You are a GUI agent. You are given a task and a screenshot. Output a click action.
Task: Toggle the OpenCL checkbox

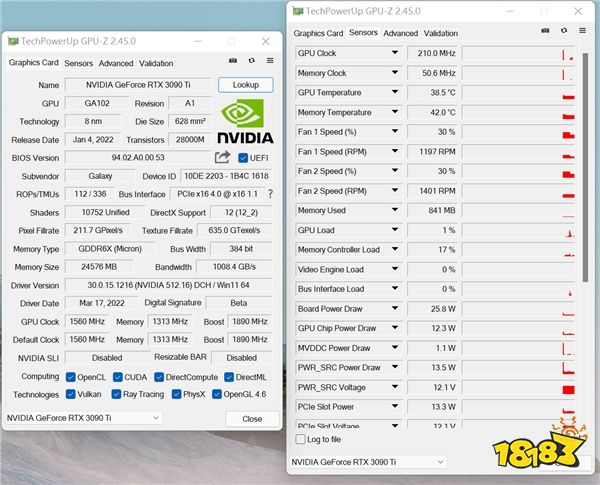70,377
